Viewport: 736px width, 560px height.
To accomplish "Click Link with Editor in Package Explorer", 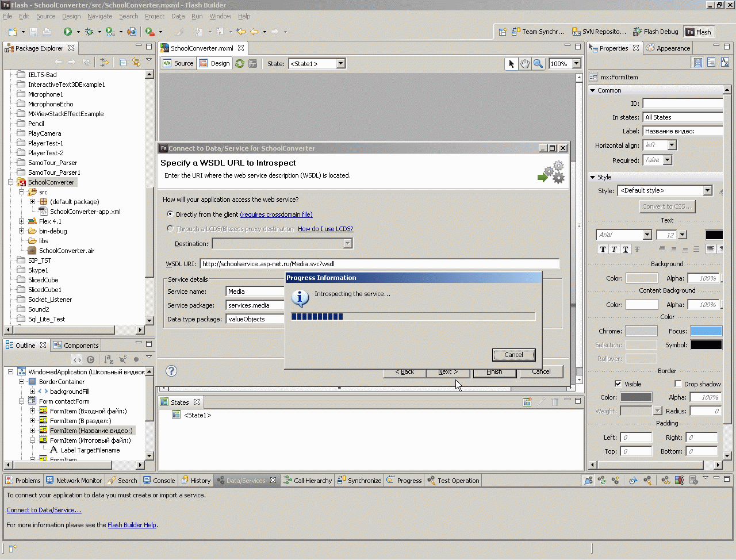I will [x=136, y=62].
